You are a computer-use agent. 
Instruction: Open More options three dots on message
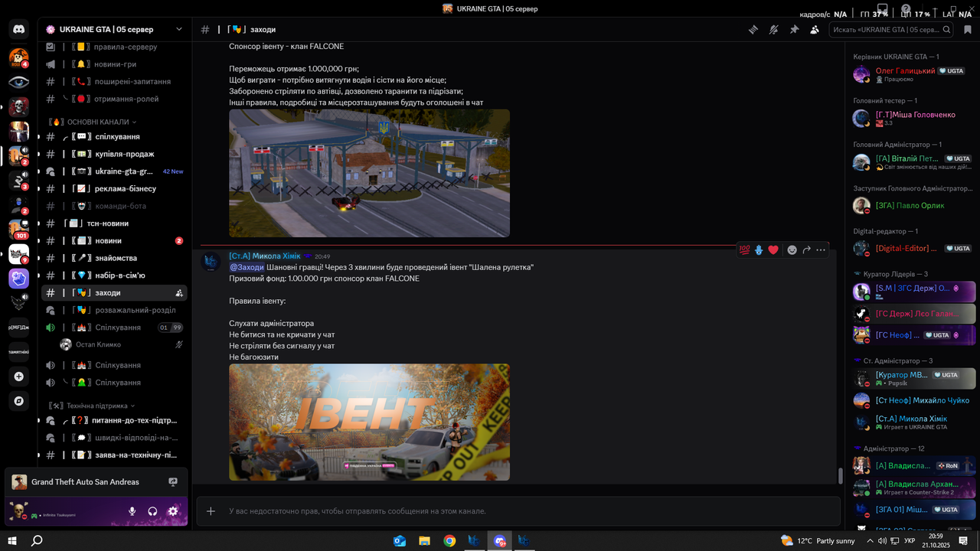(821, 249)
